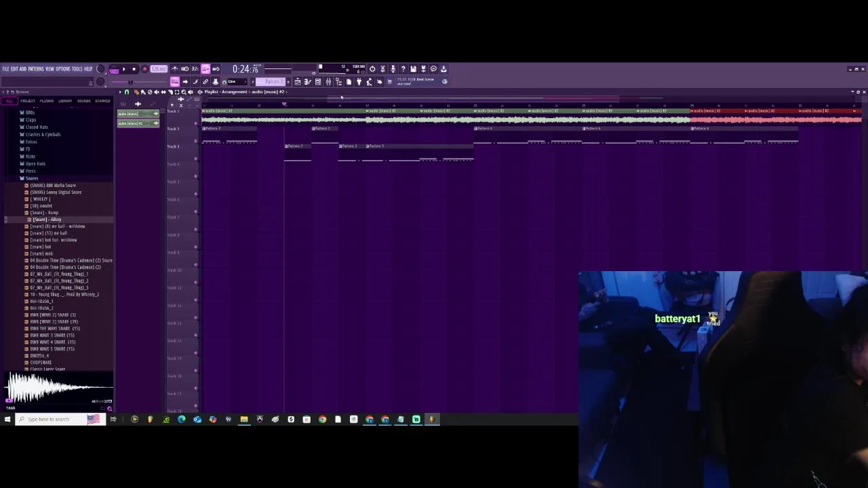This screenshot has height=488, width=868.
Task: Click the shopping cart icon
Action: [x=390, y=81]
